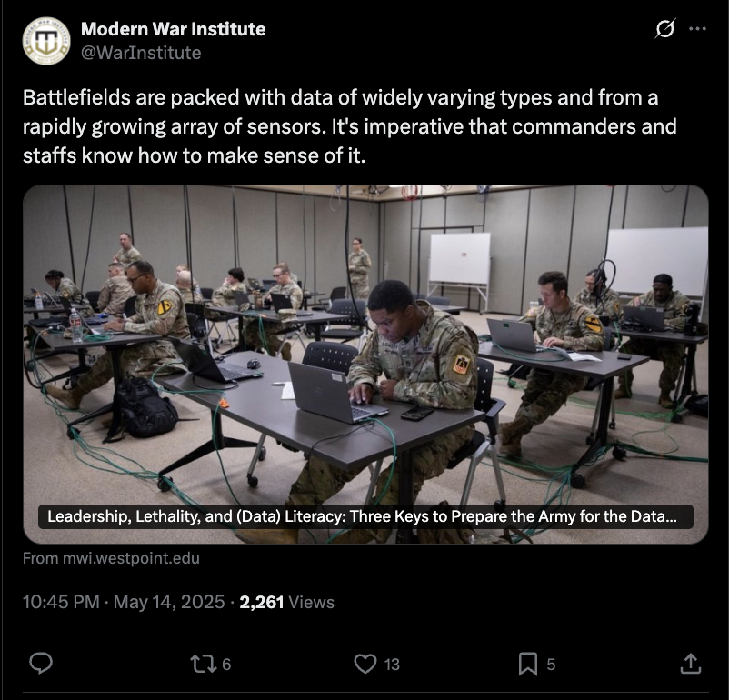Open the @WarInstitute handle link
Image resolution: width=729 pixels, height=700 pixels.
click(x=141, y=53)
